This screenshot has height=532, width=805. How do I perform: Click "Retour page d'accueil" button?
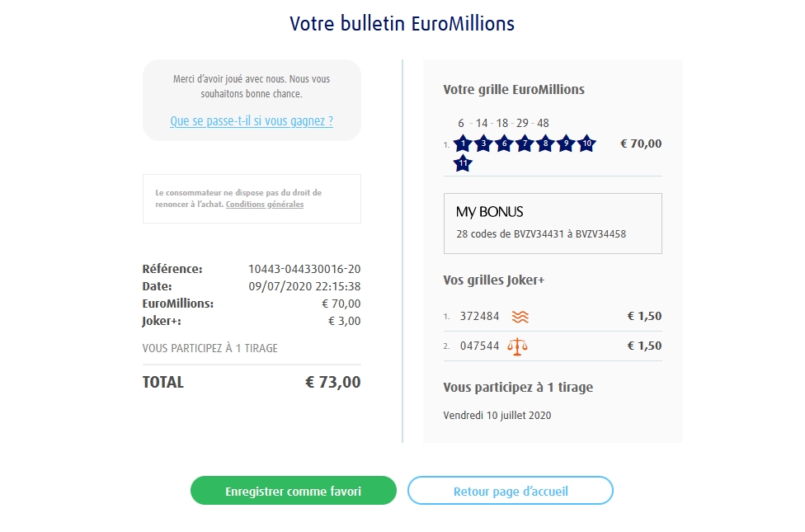511,491
